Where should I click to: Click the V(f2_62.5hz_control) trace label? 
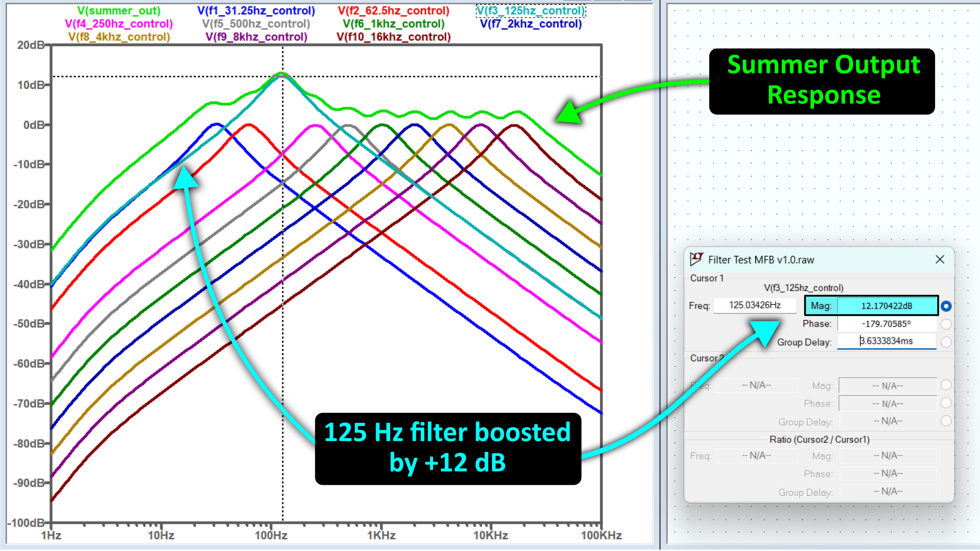pos(394,10)
